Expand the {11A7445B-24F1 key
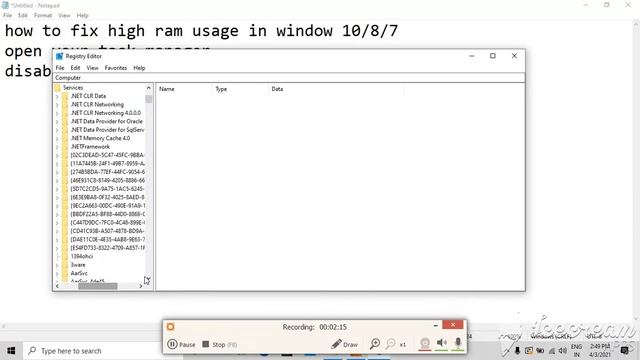640x360 pixels. (57, 164)
